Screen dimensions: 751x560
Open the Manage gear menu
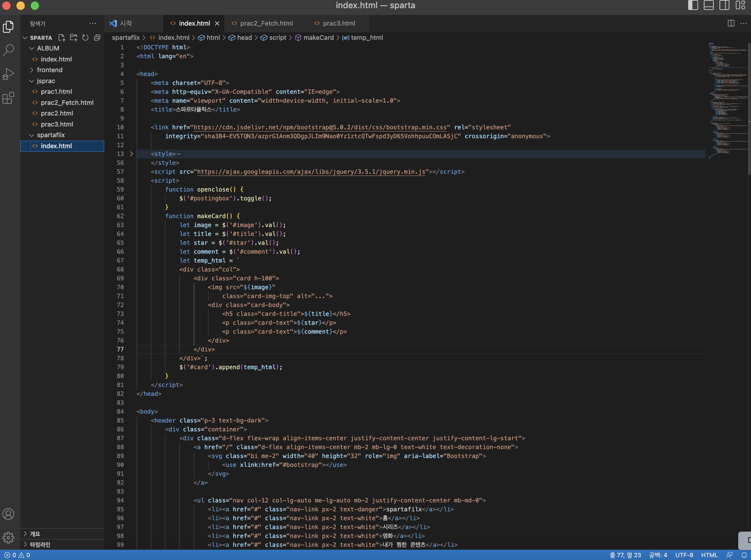[x=9, y=537]
